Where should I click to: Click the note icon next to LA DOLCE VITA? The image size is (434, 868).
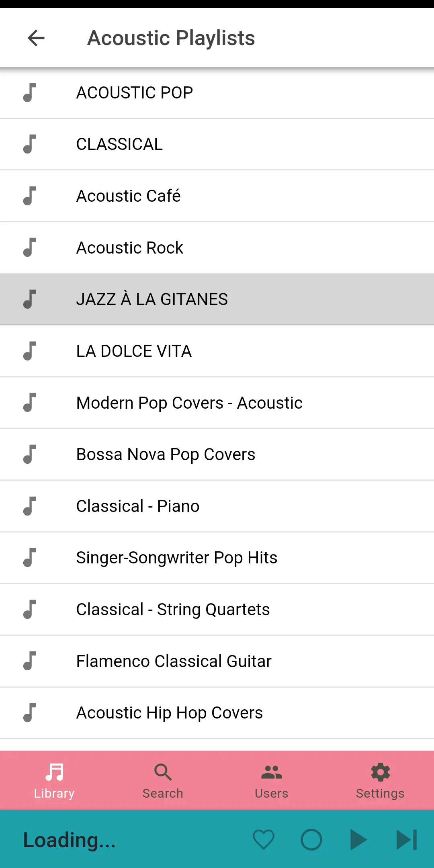(x=30, y=351)
